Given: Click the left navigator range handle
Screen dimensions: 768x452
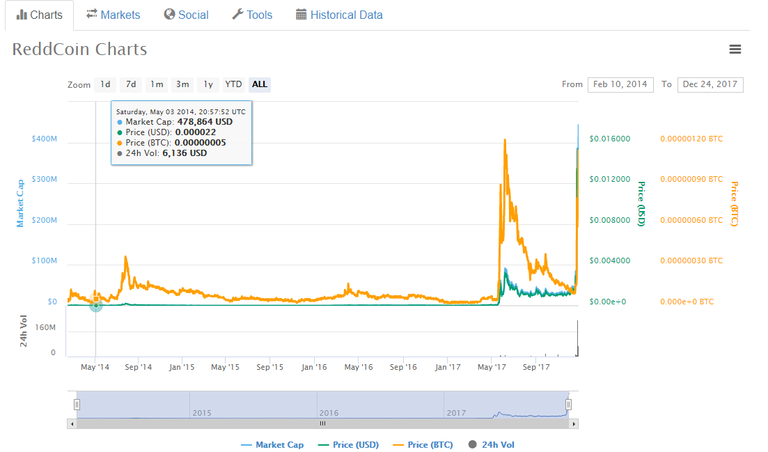Looking at the screenshot, I should (77, 404).
